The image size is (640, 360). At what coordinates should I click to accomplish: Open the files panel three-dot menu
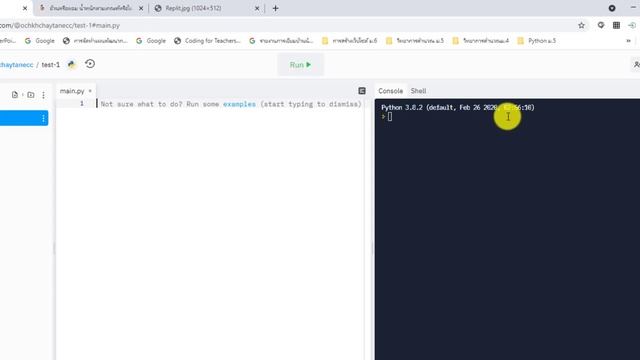[x=43, y=95]
